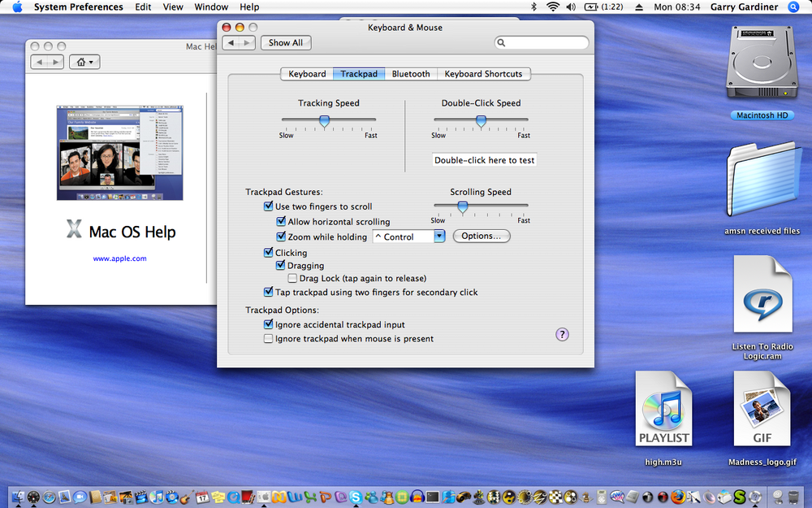Open the Apple menu

[16, 7]
